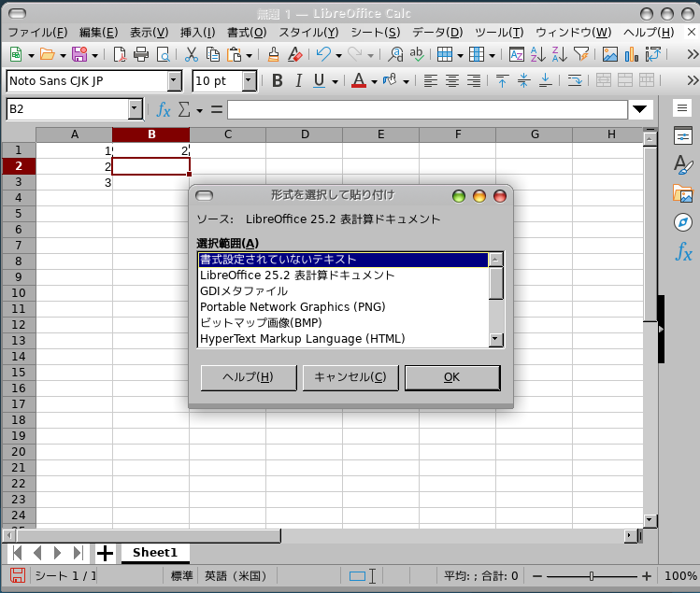Open sidebar Navigator compass icon

click(x=683, y=222)
